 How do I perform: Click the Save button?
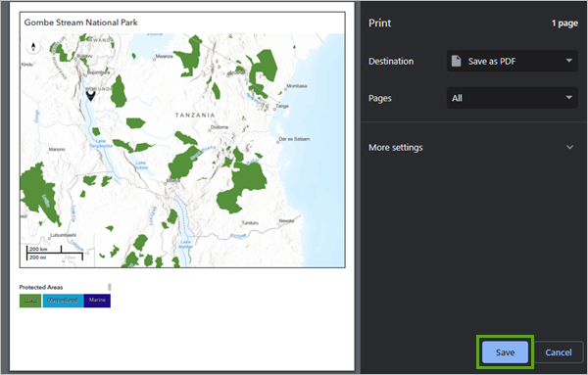coord(505,352)
